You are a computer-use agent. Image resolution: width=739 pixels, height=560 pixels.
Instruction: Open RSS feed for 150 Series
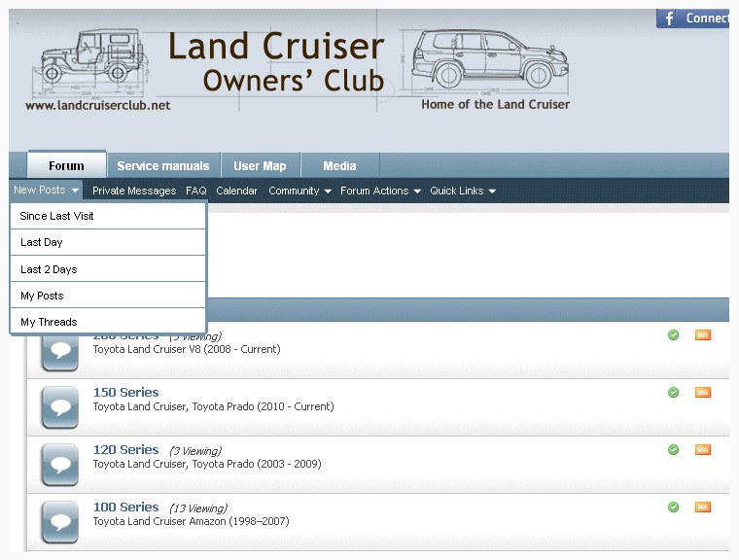(x=703, y=392)
